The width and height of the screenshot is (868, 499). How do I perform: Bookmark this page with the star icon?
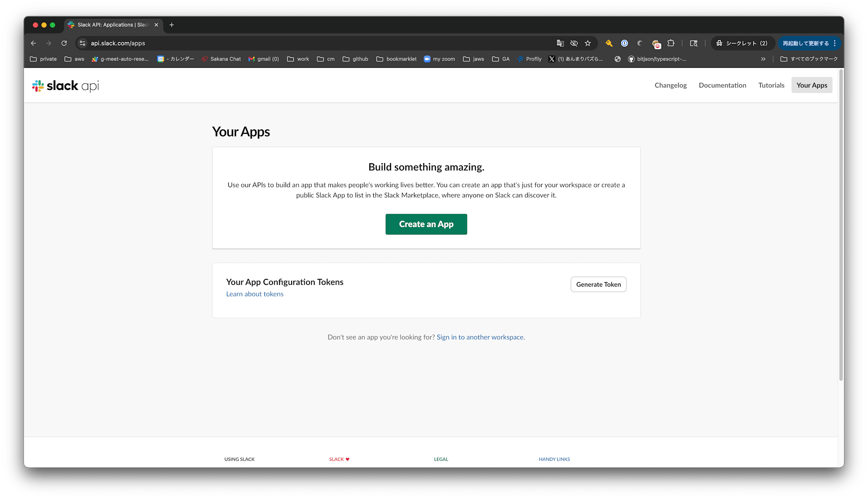coord(588,43)
